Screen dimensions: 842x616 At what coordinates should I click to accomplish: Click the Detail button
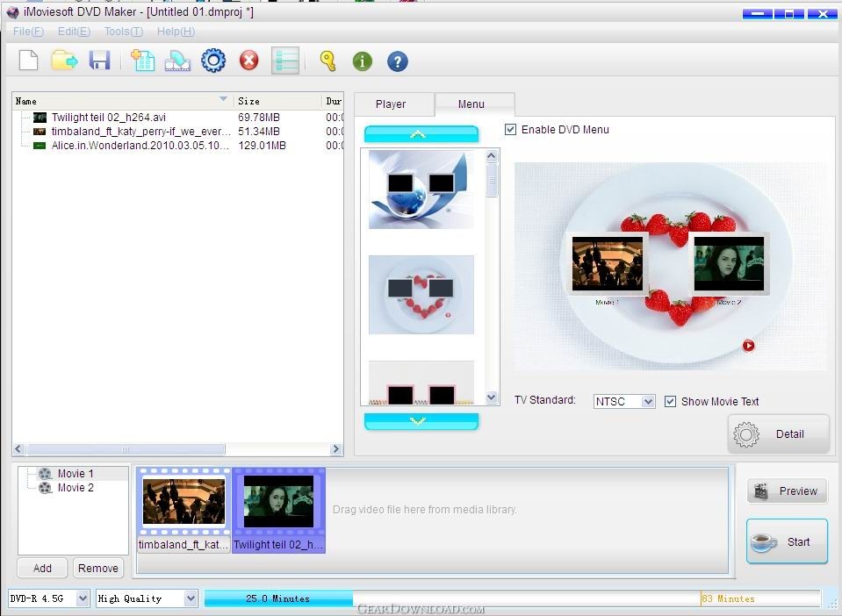[779, 434]
